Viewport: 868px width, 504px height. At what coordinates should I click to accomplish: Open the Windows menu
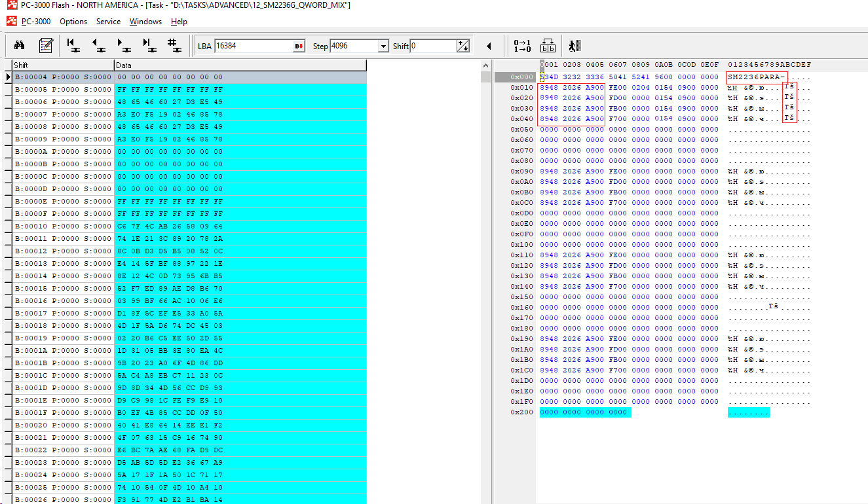(145, 22)
